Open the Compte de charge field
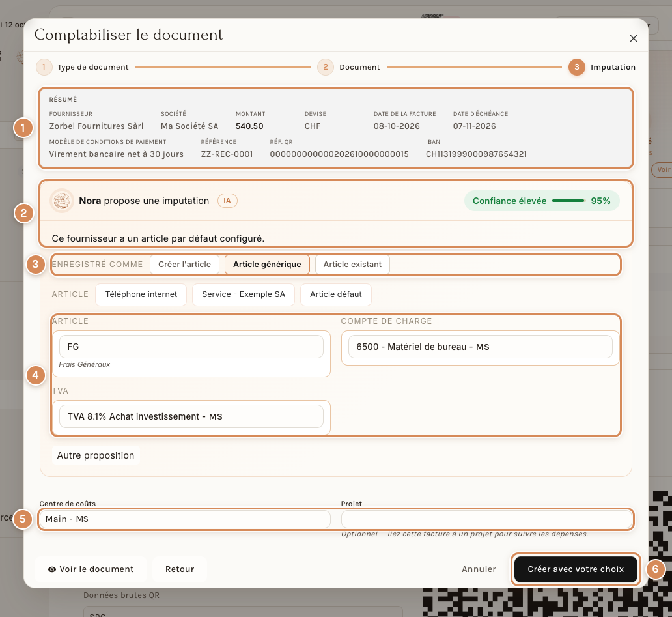The image size is (672, 617). pos(481,347)
